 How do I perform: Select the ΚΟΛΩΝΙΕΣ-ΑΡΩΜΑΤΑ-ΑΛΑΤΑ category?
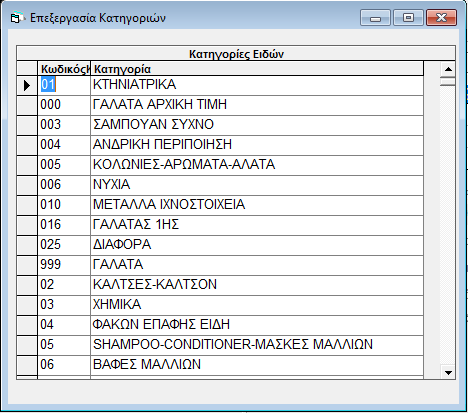click(x=257, y=165)
